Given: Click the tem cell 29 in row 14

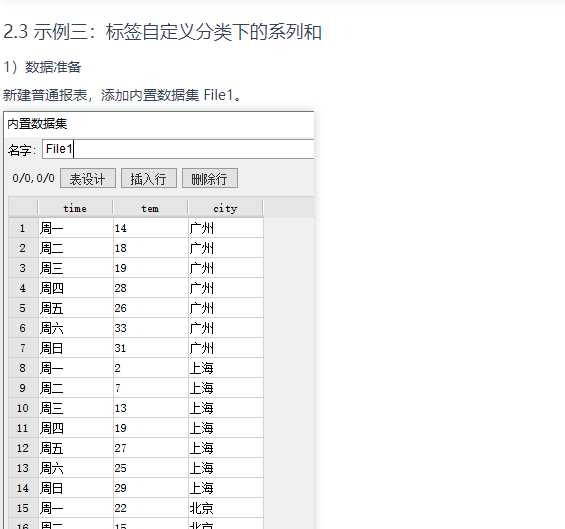Looking at the screenshot, I should point(150,488).
